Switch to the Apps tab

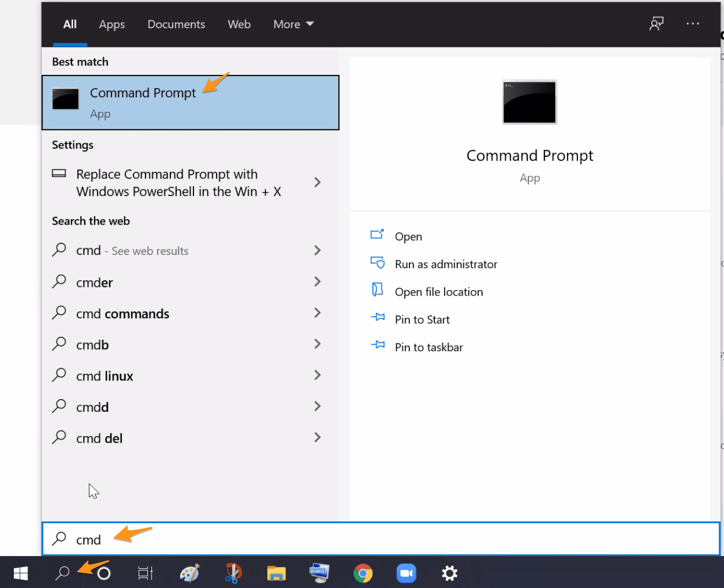click(112, 24)
